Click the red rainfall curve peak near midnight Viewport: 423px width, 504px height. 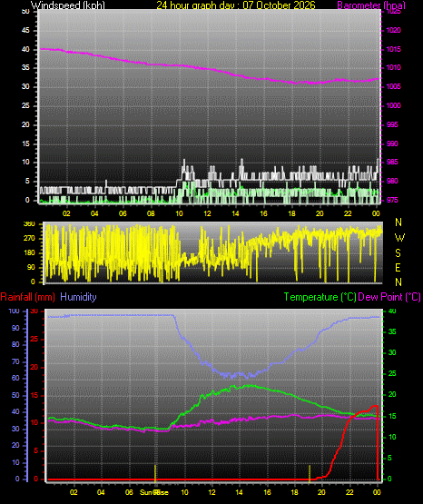coord(375,406)
